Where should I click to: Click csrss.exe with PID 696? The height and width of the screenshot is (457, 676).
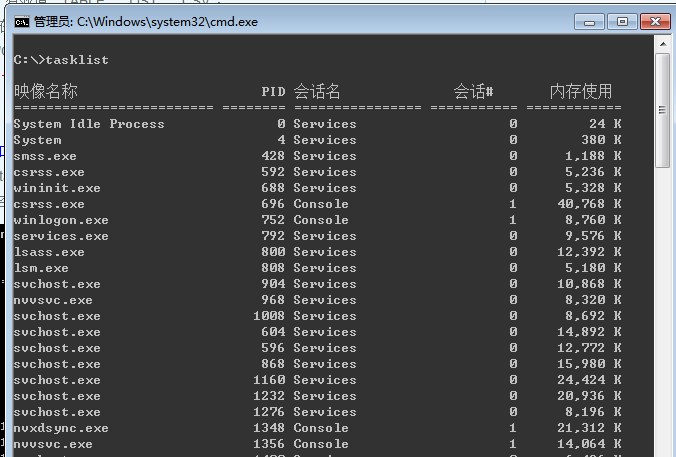[49, 204]
